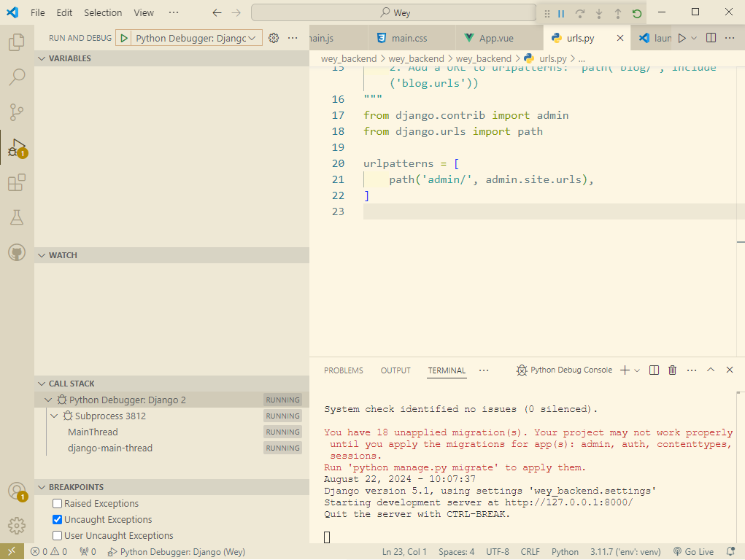Click the Wey command center search box
Image resolution: width=745 pixels, height=560 pixels.
[394, 13]
